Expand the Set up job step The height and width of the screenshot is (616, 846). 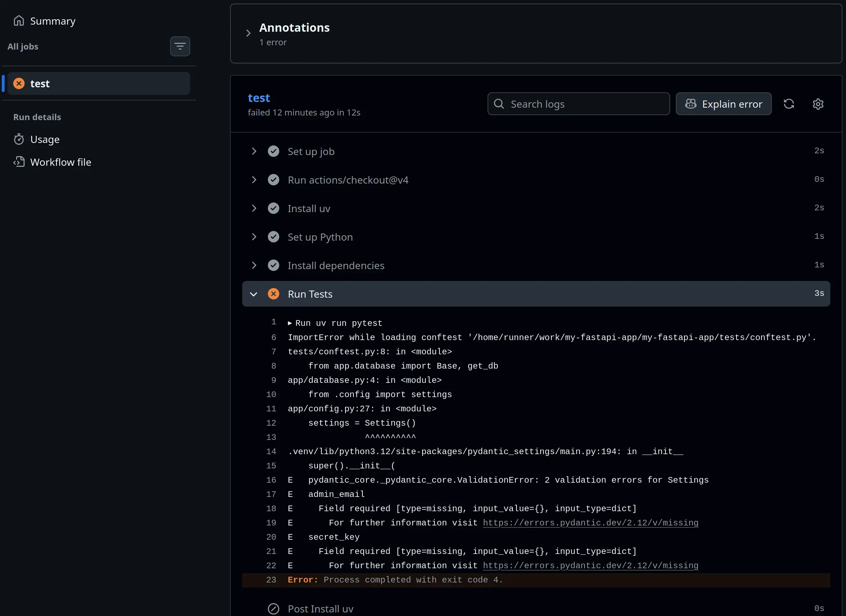(x=254, y=151)
